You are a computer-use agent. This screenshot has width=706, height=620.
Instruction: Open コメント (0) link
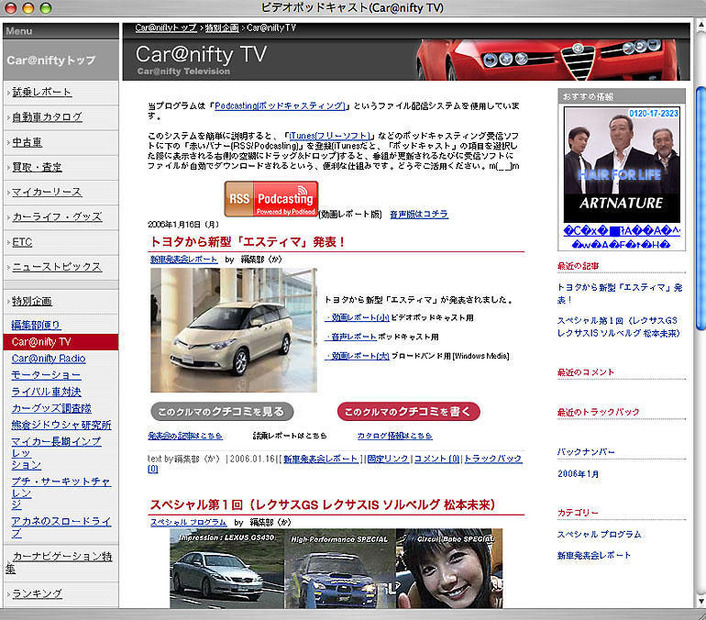point(437,459)
